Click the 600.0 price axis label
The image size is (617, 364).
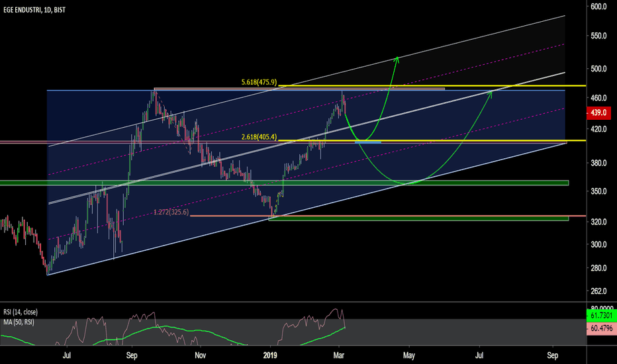[x=598, y=7]
